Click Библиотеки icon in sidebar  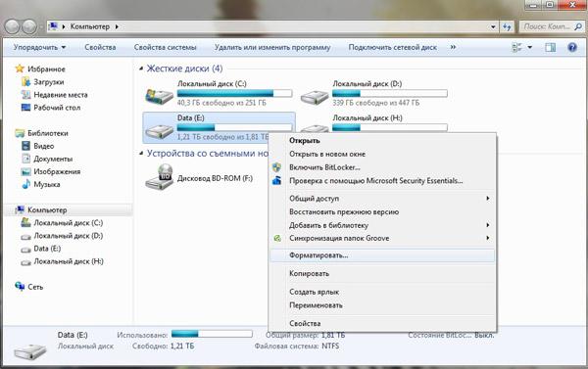point(20,133)
